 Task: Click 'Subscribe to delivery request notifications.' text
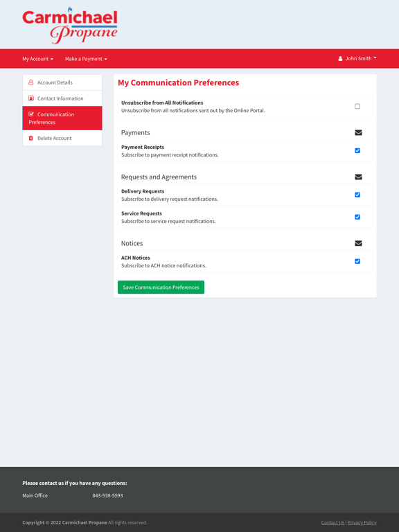pyautogui.click(x=170, y=199)
